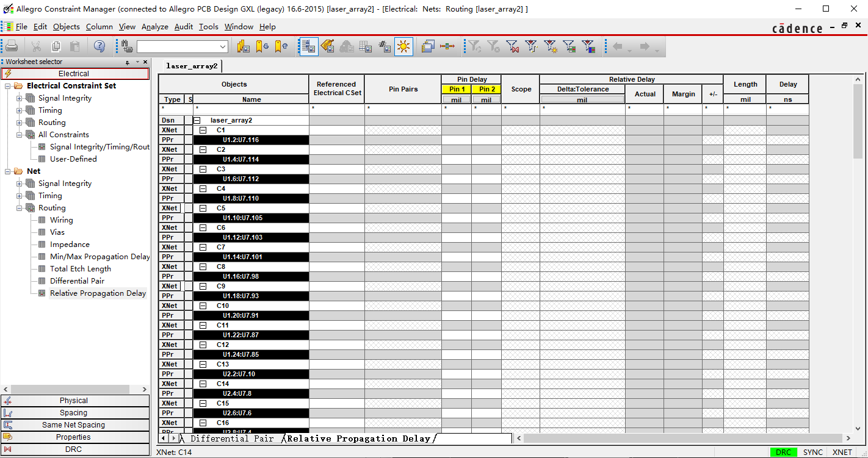
Task: Click the Cut scissors icon
Action: click(x=37, y=46)
